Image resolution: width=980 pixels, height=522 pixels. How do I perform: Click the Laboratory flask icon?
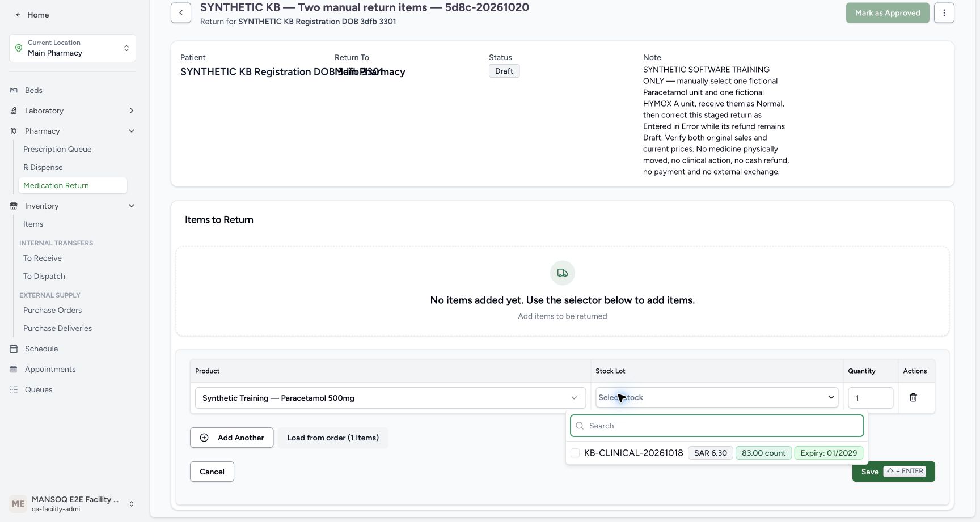(x=14, y=111)
